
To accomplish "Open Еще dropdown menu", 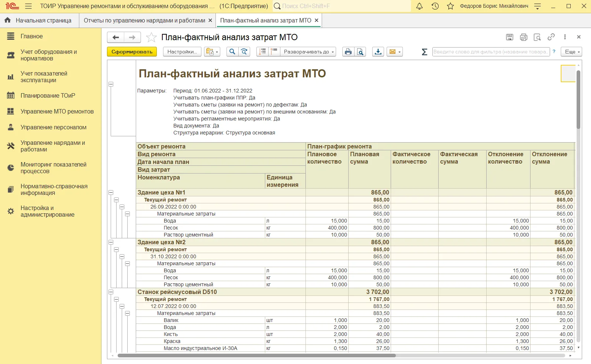I will tap(571, 52).
